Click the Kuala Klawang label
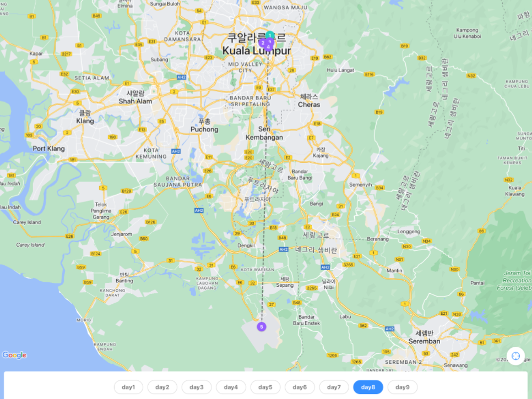Viewport: 532px width, 399px height. click(x=515, y=191)
